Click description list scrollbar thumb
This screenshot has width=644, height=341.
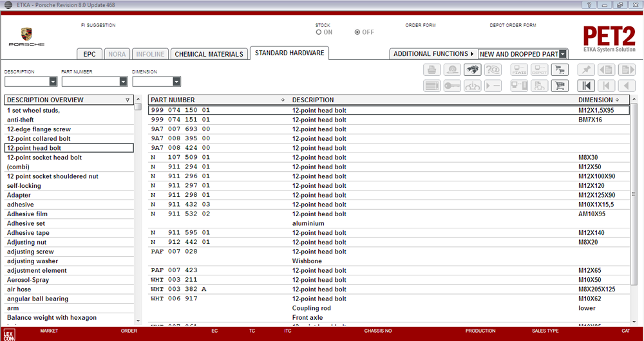pyautogui.click(x=138, y=107)
